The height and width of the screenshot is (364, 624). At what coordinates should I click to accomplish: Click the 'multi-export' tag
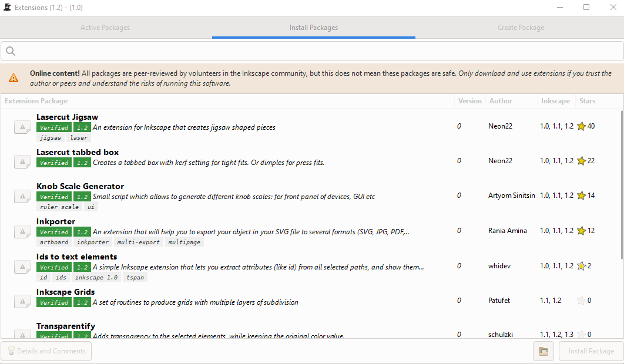(x=138, y=242)
